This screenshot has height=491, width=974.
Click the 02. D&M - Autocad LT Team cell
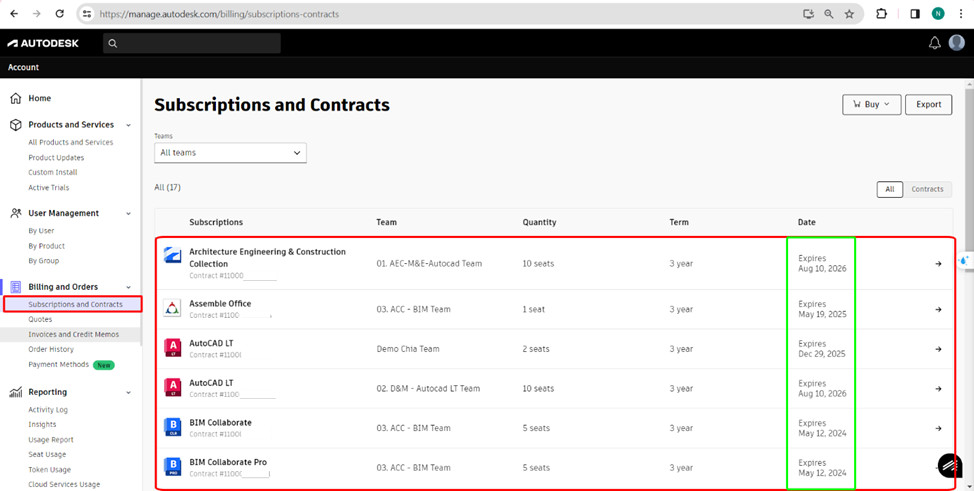(428, 388)
